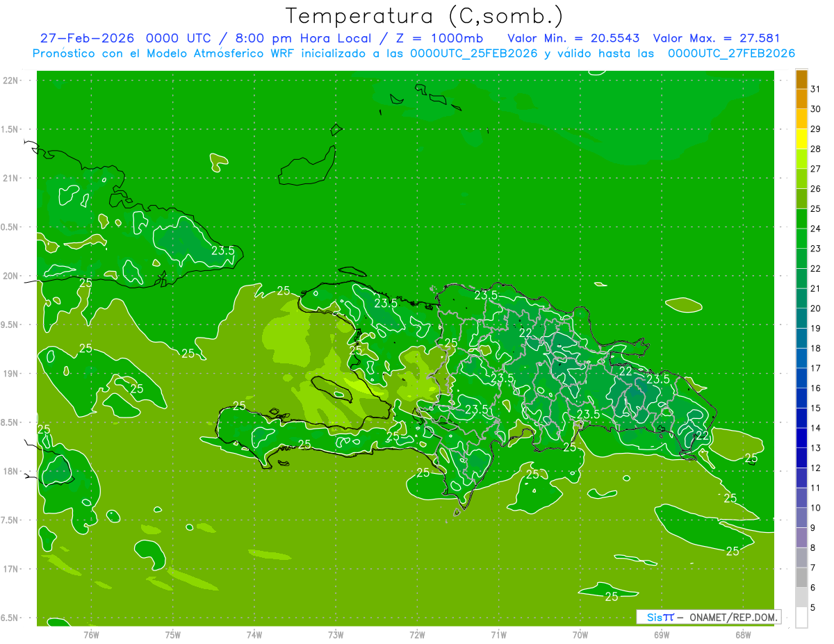Image resolution: width=834 pixels, height=644 pixels.
Task: Click the legend number 31
Action: (816, 89)
